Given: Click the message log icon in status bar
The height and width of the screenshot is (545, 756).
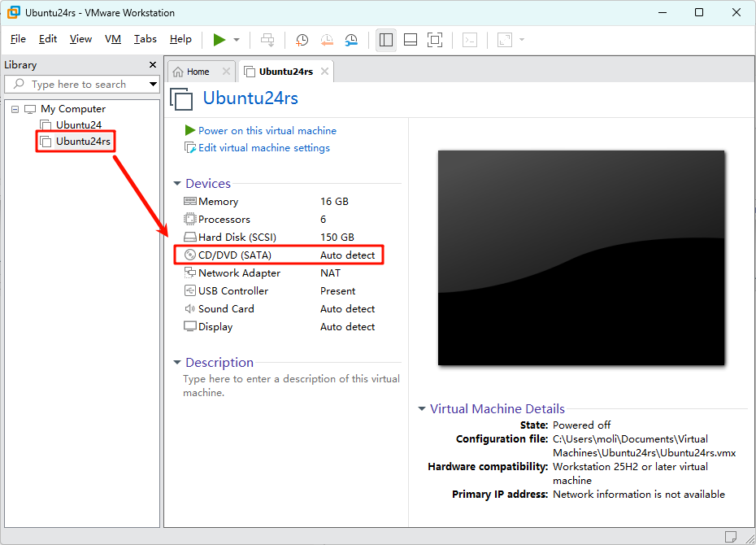Looking at the screenshot, I should pos(731,536).
